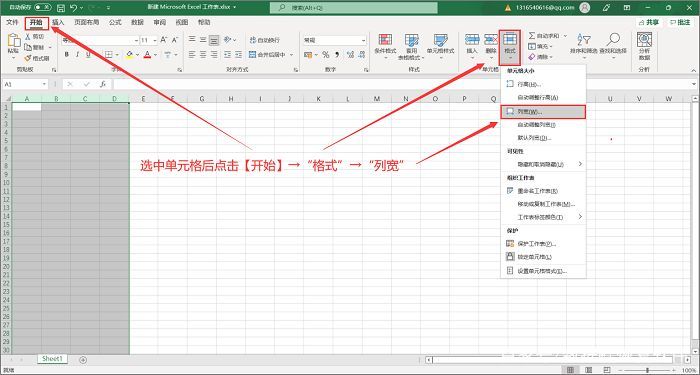Click the Paste clipboard icon

pos(14,42)
